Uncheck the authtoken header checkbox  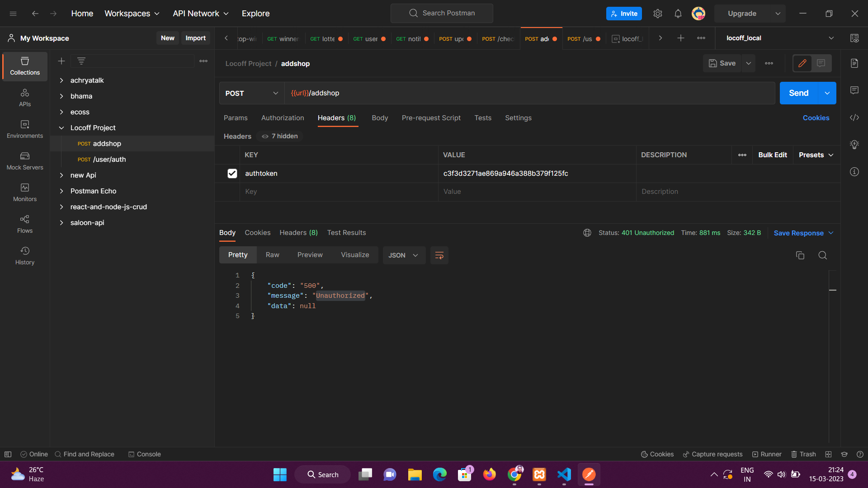232,174
